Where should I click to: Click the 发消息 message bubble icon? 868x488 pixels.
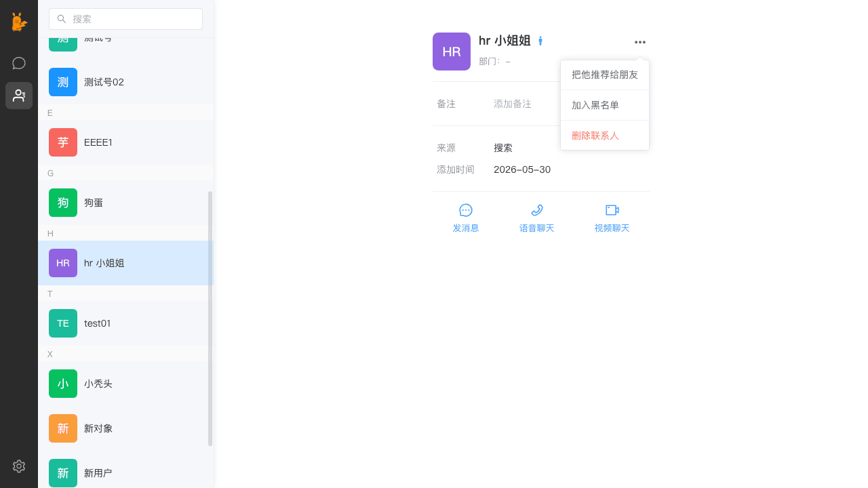pyautogui.click(x=466, y=210)
